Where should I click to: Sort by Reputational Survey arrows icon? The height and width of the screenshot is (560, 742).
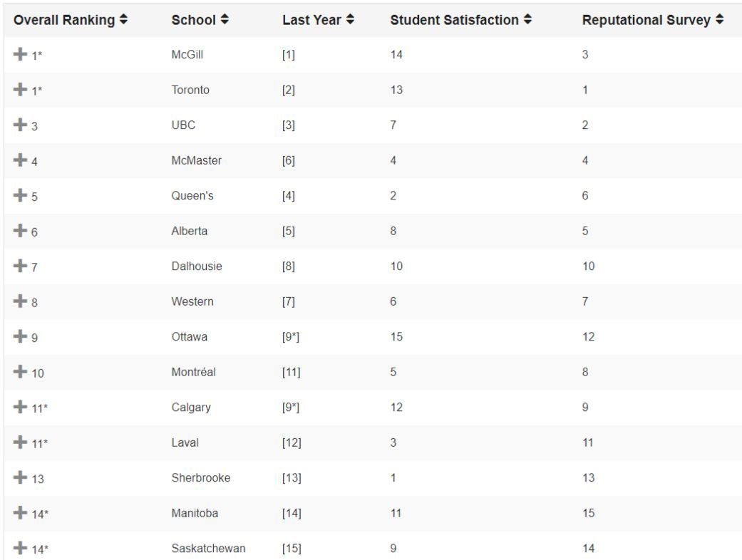(720, 19)
